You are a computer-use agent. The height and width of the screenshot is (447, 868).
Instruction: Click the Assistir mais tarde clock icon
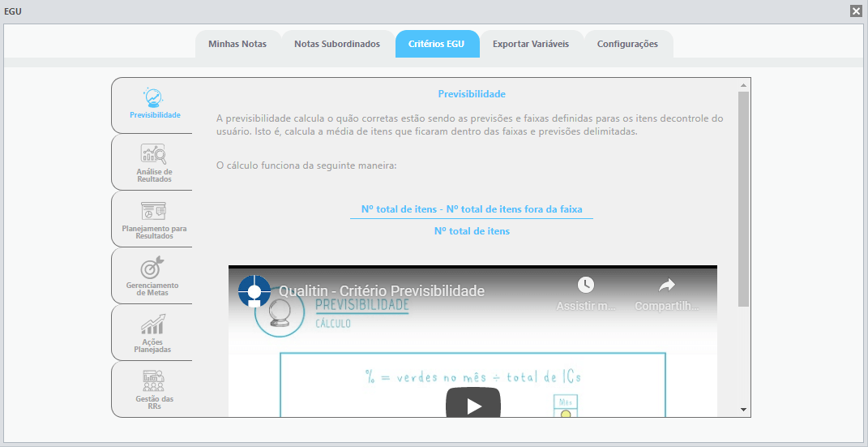[x=586, y=285]
